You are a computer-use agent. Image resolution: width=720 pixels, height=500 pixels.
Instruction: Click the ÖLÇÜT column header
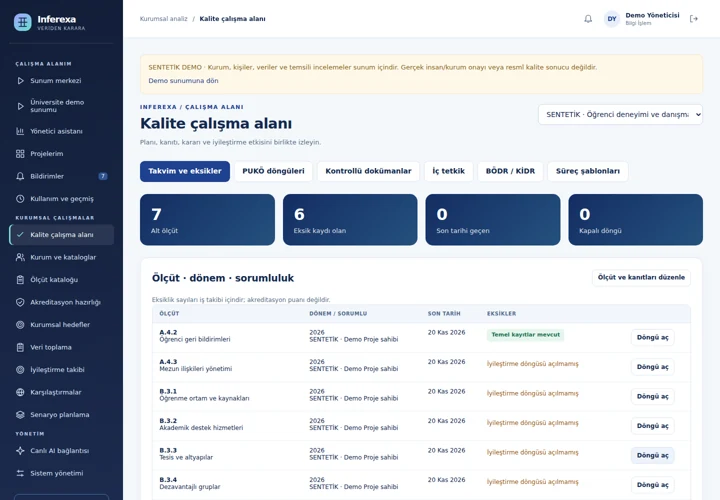tap(169, 314)
